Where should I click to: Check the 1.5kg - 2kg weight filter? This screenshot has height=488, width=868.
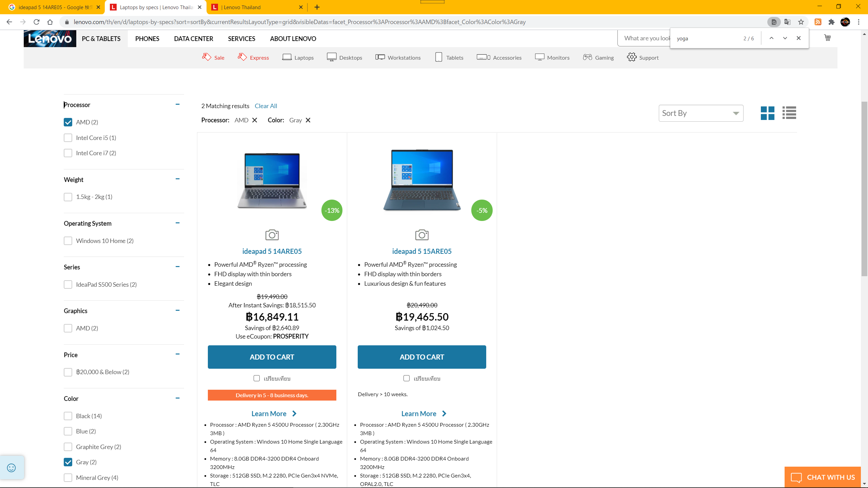pos(68,197)
